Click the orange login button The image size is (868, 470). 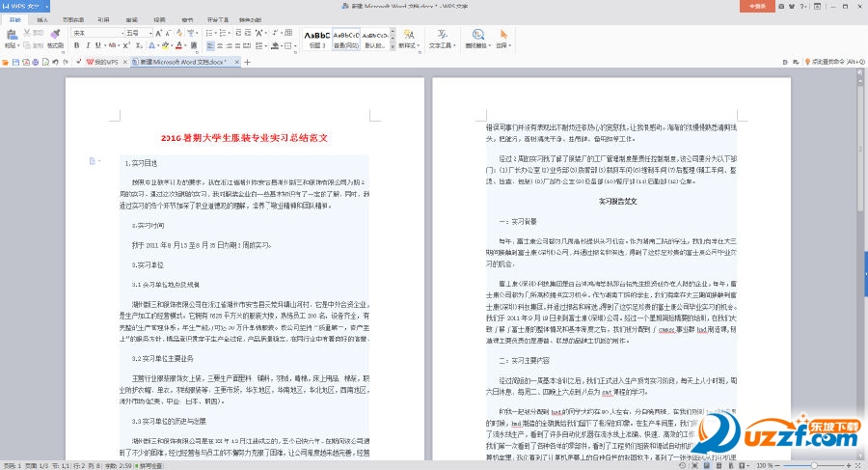(x=757, y=6)
